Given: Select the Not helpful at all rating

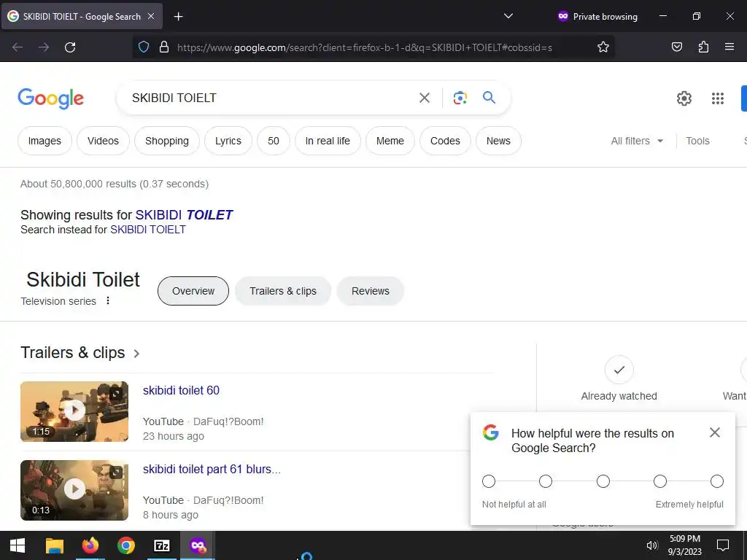Looking at the screenshot, I should [488, 481].
